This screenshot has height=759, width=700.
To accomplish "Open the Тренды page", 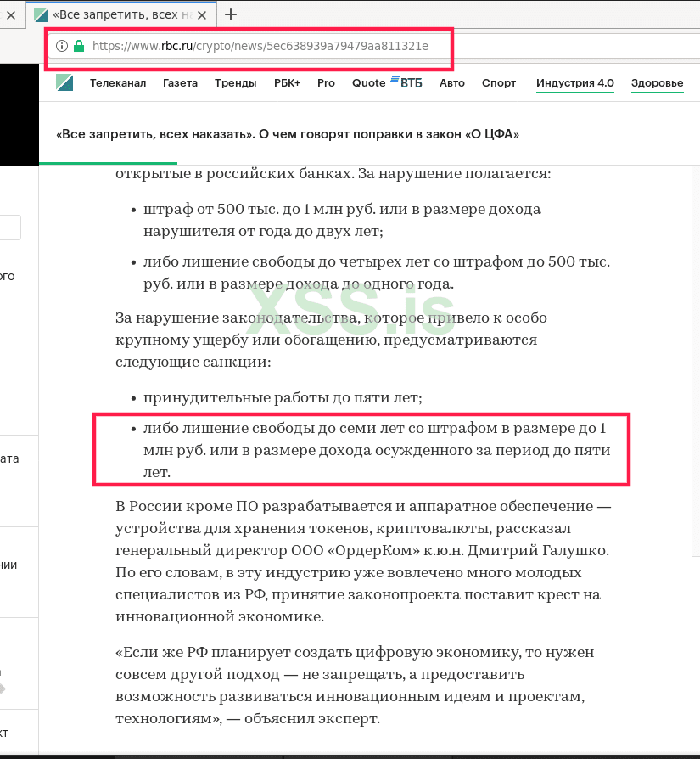I will click(235, 82).
